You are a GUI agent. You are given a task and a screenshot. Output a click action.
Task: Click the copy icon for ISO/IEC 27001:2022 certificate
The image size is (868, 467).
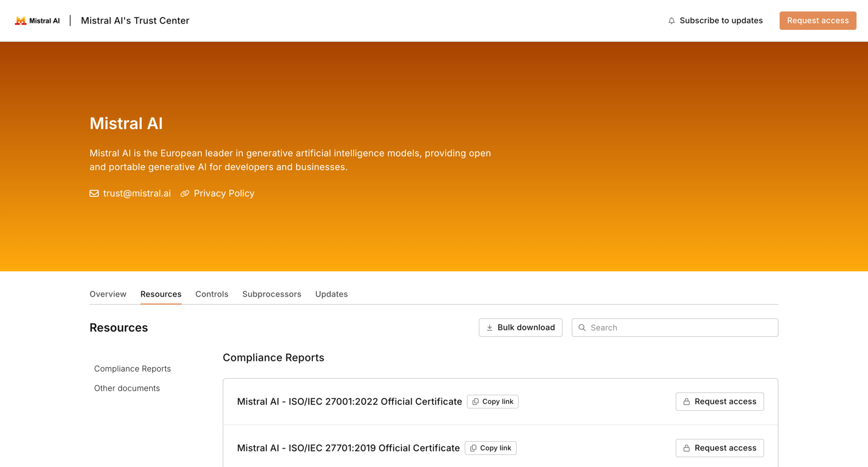point(475,402)
